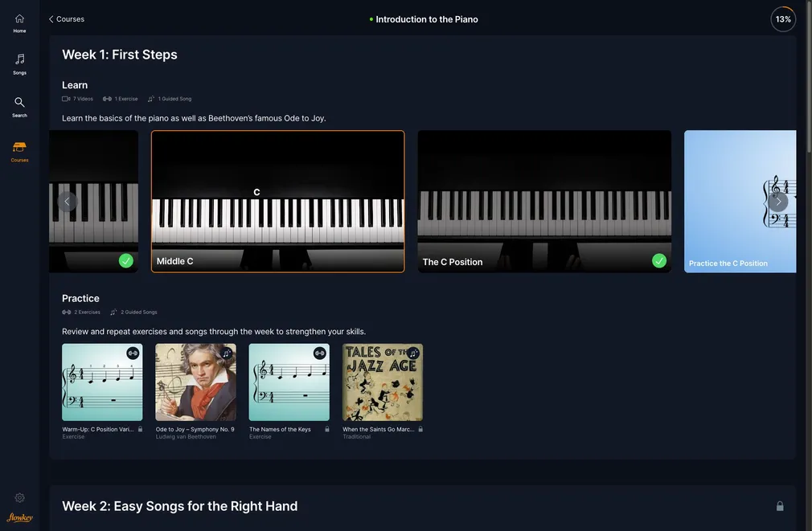Open the Ode to Joy Beethoven thumbnail
This screenshot has height=531, width=812.
point(195,382)
